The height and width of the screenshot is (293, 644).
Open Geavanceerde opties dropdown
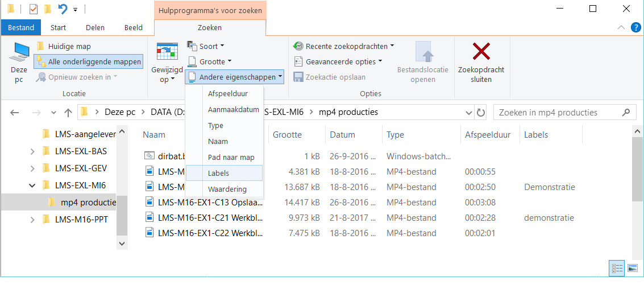338,61
